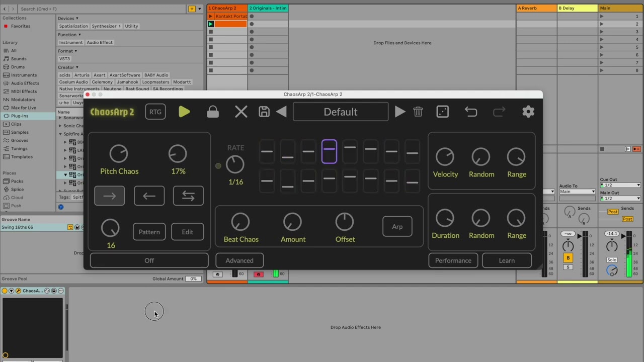
Task: Click the wide Off button
Action: click(149, 260)
